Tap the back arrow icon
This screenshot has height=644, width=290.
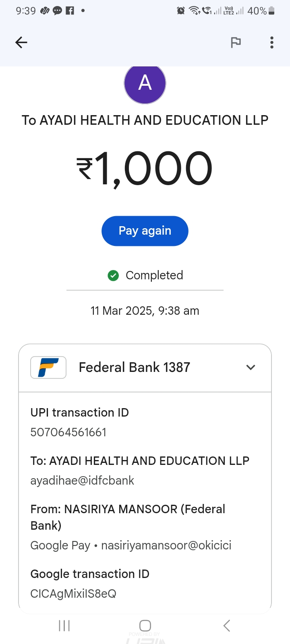click(x=21, y=42)
